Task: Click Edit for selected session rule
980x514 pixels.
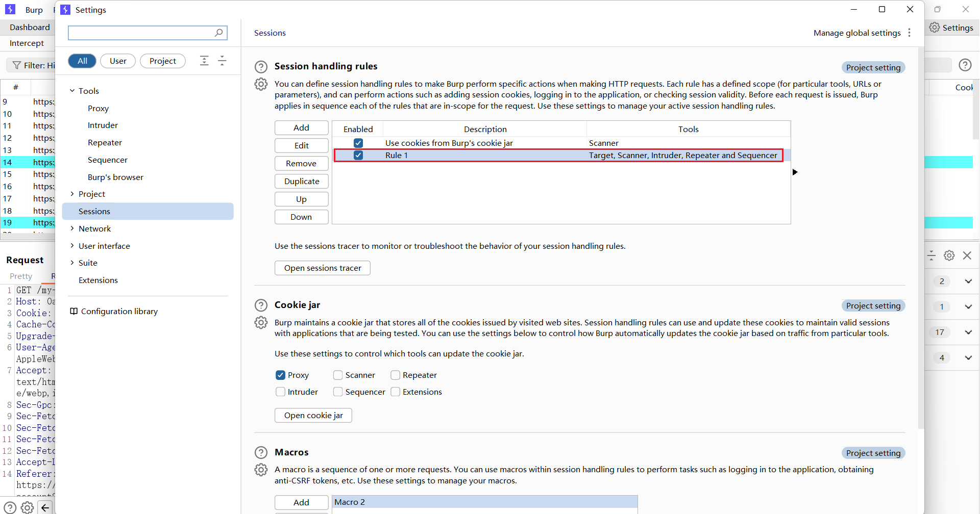Action: [301, 146]
